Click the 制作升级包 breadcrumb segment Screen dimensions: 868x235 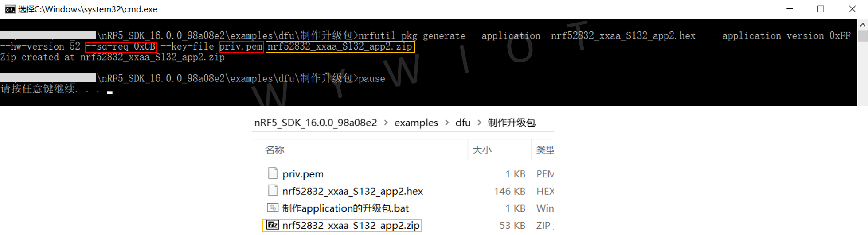coord(512,123)
